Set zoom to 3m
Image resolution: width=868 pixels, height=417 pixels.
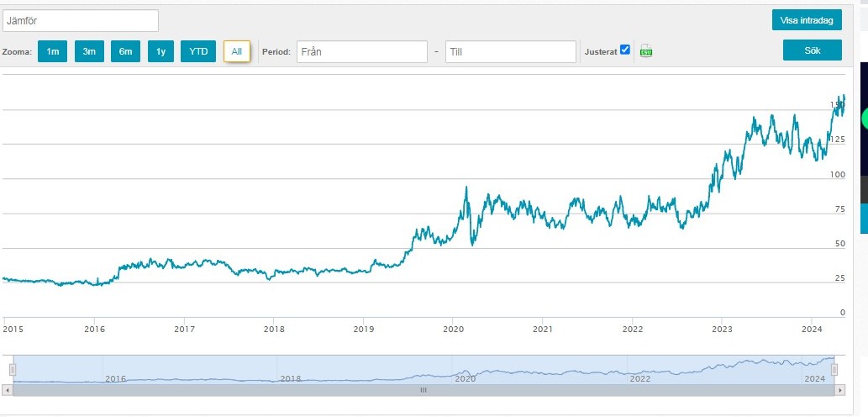tap(89, 51)
